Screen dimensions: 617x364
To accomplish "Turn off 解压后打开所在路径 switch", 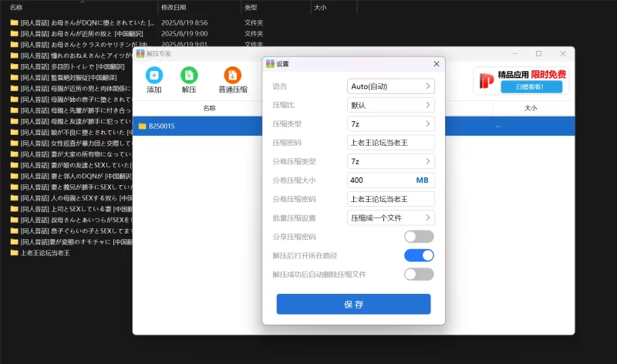I will (419, 255).
